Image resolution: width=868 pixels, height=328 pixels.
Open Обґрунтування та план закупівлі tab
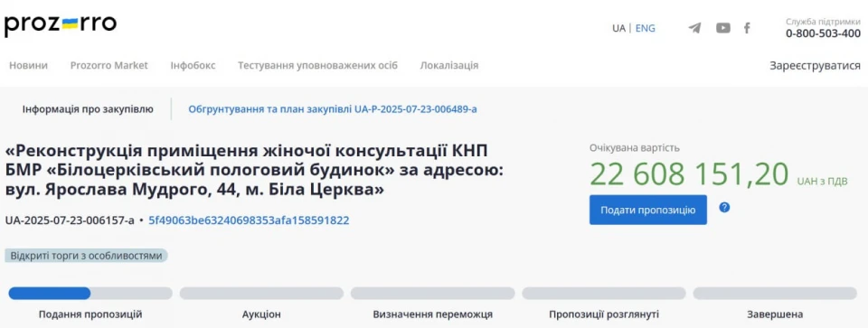tap(333, 109)
